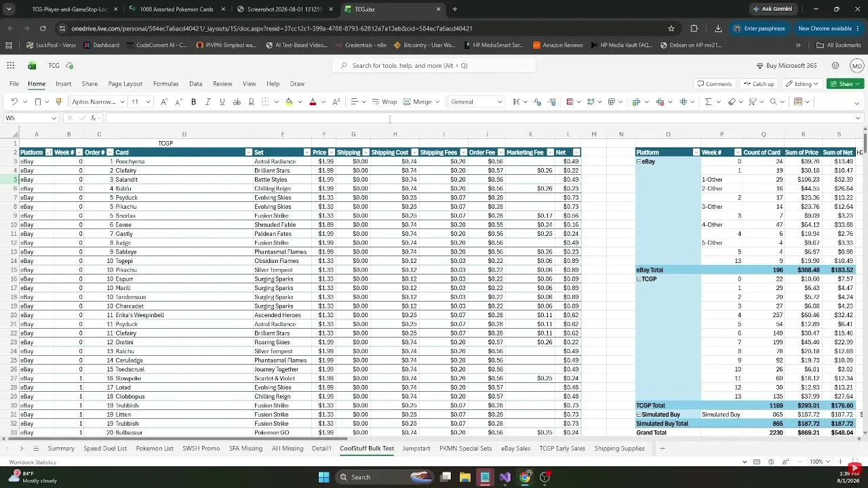Click the Insert cells icon

coord(636,102)
